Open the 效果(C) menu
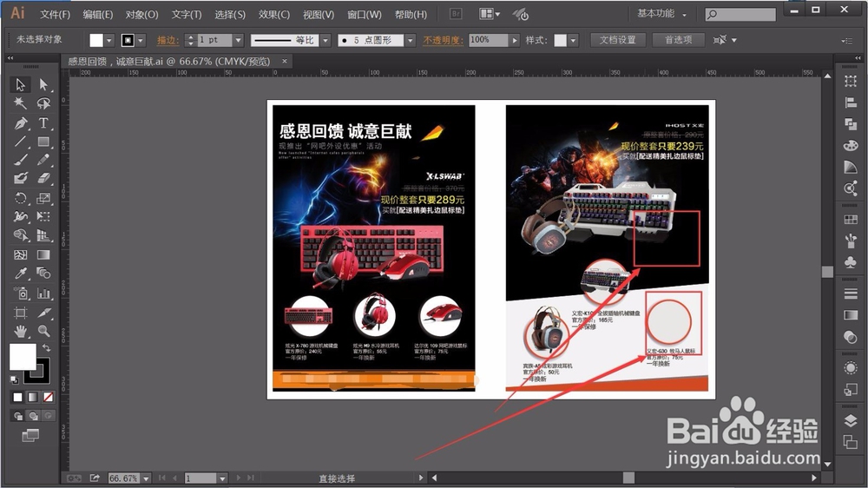Image resolution: width=868 pixels, height=488 pixels. pyautogui.click(x=274, y=15)
